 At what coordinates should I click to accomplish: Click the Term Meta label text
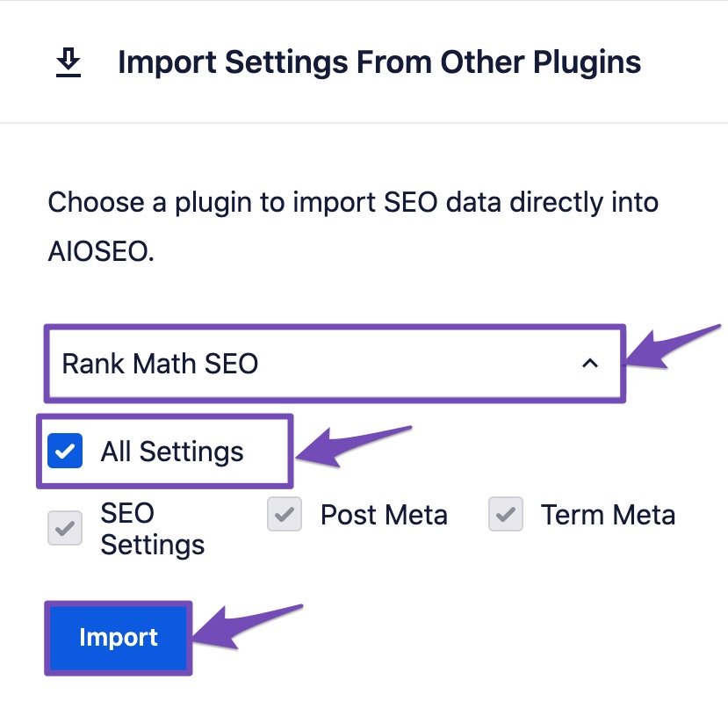pos(609,515)
